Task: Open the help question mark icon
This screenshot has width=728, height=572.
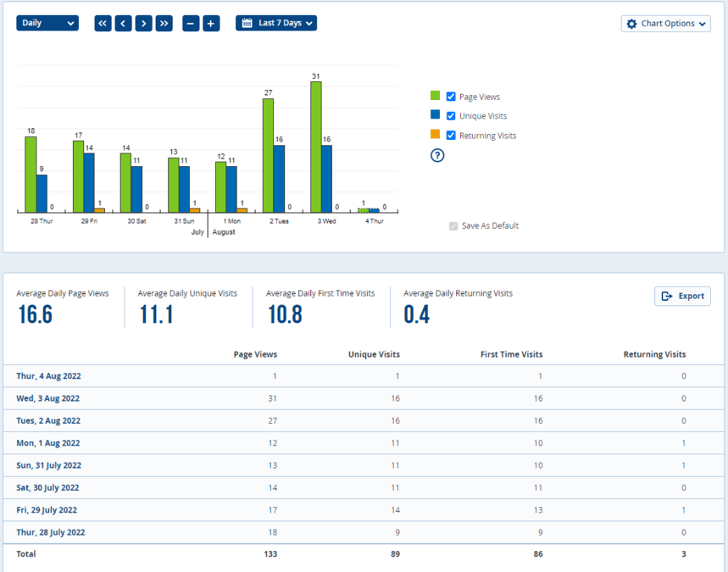Action: [x=436, y=155]
